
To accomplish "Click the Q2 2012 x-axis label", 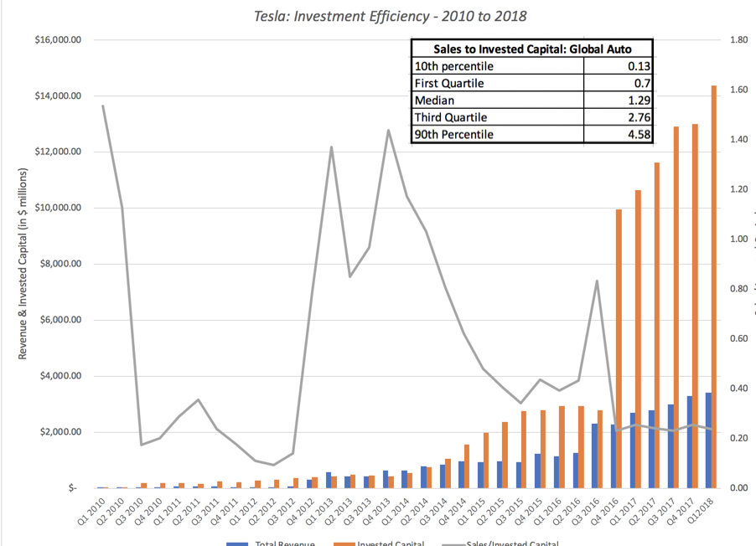I will [x=262, y=512].
